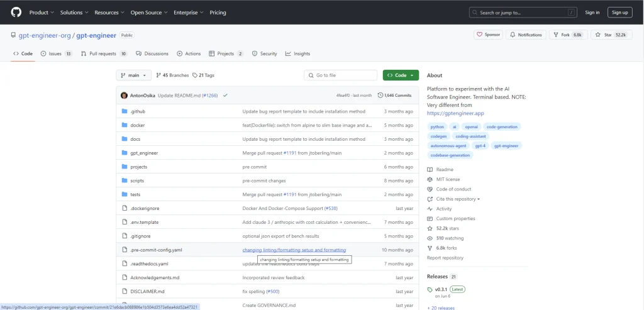Switch to the Insights tab
The width and height of the screenshot is (644, 310).
[x=297, y=54]
